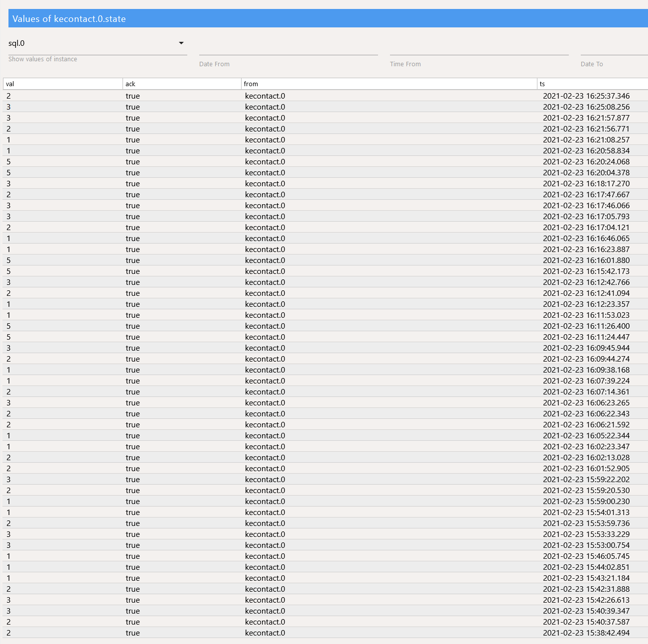
Task: Select the from column header
Action: pyautogui.click(x=389, y=84)
